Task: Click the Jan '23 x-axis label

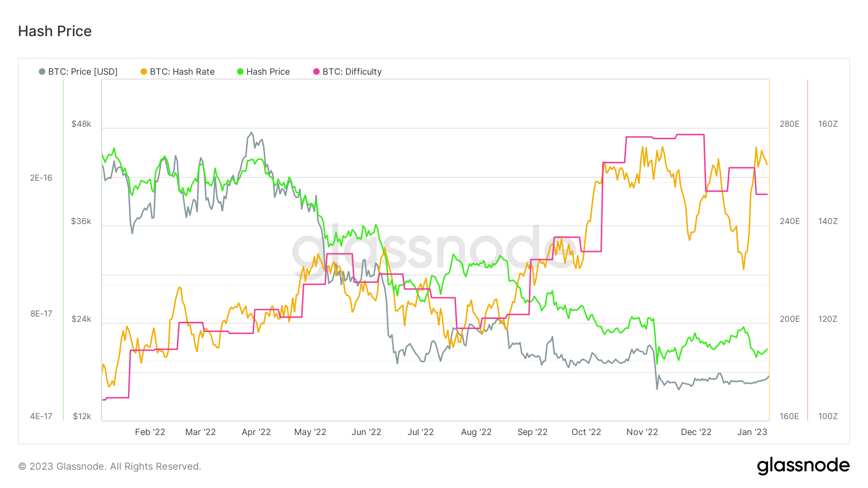Action: click(x=752, y=432)
